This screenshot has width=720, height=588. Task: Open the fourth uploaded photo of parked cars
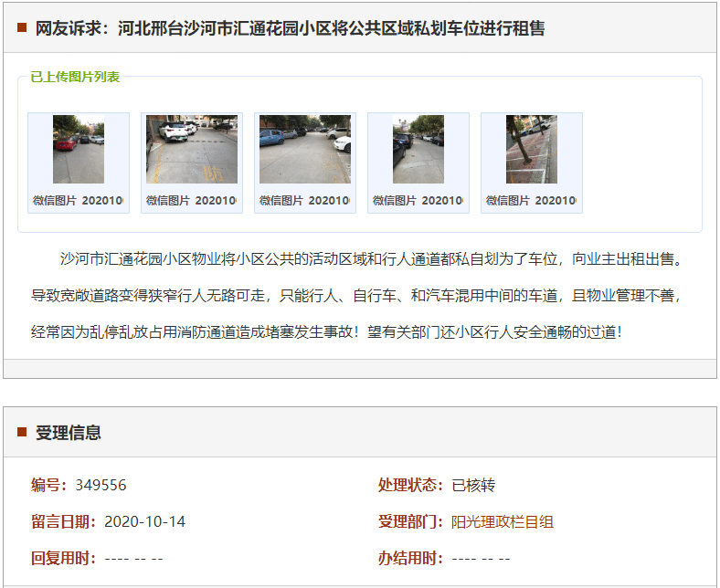[x=418, y=149]
